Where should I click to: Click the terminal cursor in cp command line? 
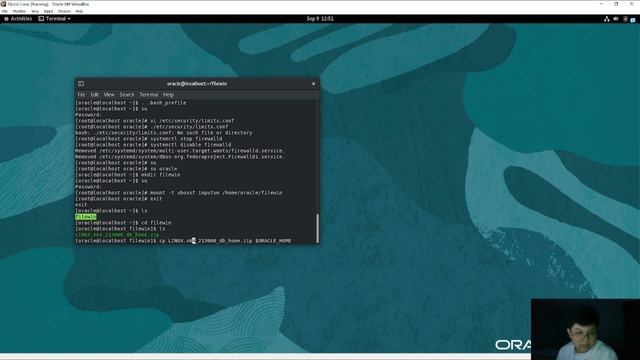[x=194, y=241]
